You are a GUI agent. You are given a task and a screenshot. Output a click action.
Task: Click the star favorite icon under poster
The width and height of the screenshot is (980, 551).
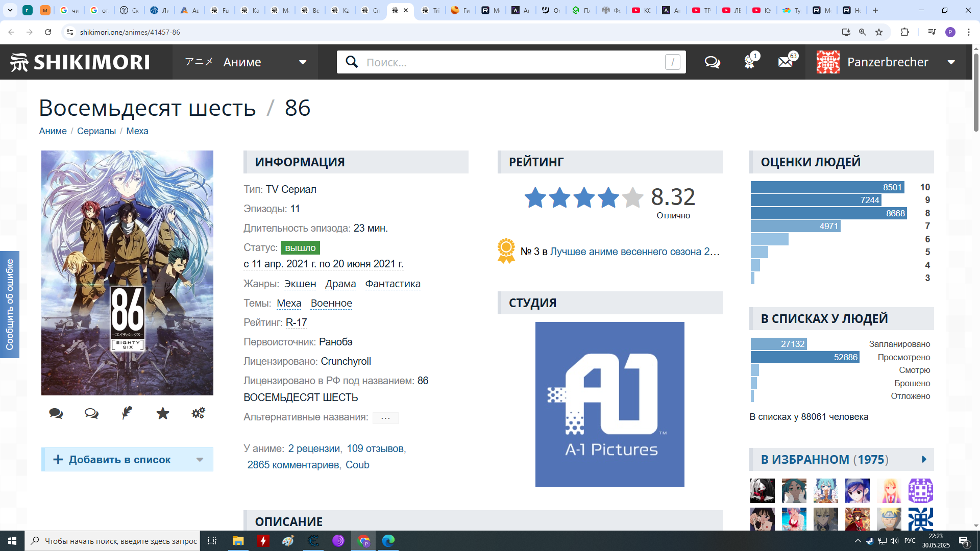pyautogui.click(x=163, y=413)
